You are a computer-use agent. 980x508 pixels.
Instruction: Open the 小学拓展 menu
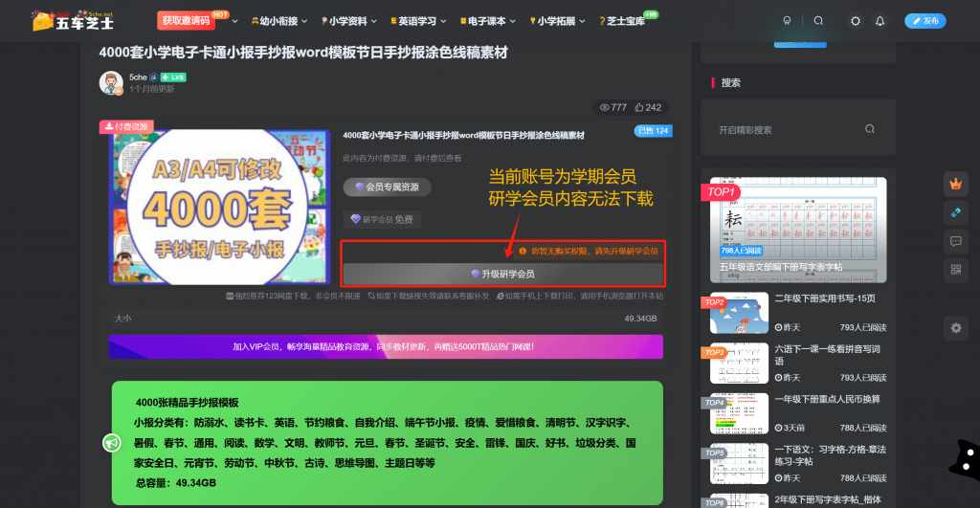coord(557,21)
